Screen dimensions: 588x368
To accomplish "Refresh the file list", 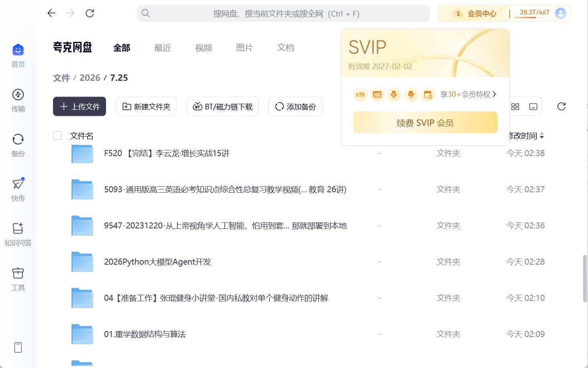I will pyautogui.click(x=561, y=107).
